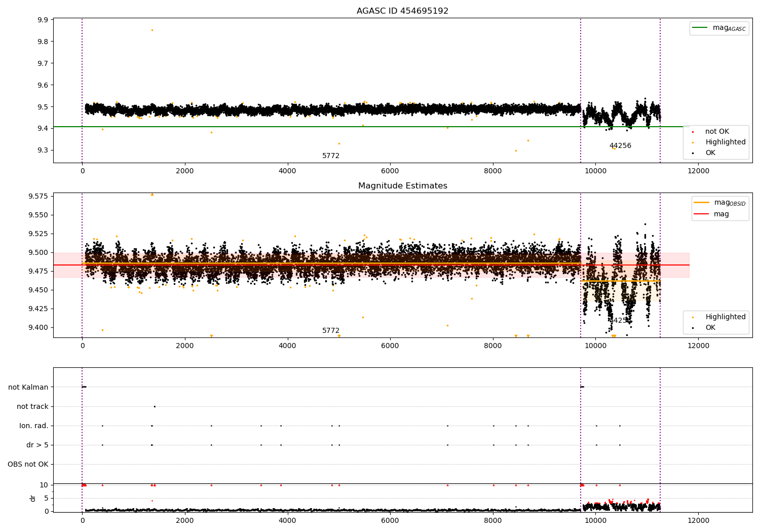Click the 'dr > 5' row label

[x=37, y=445]
